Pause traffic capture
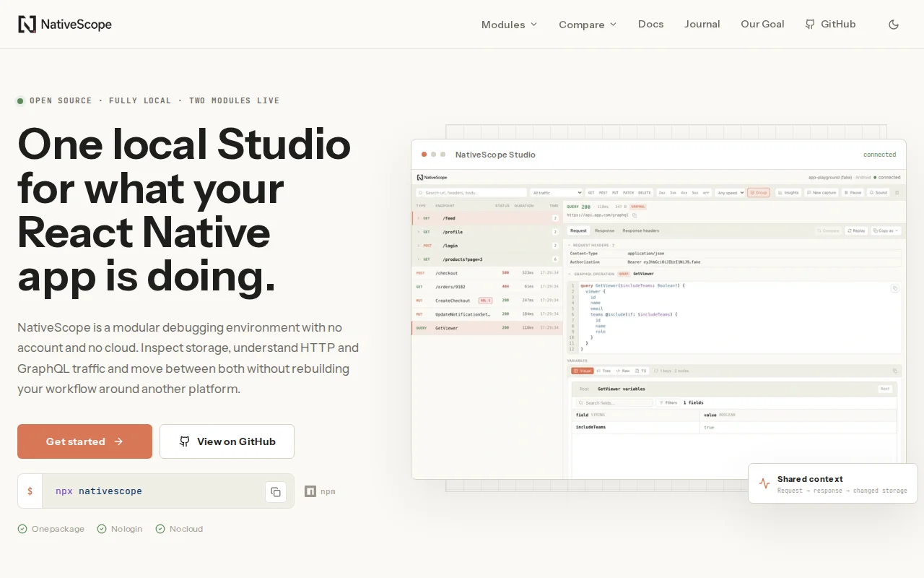924x578 pixels. point(853,193)
